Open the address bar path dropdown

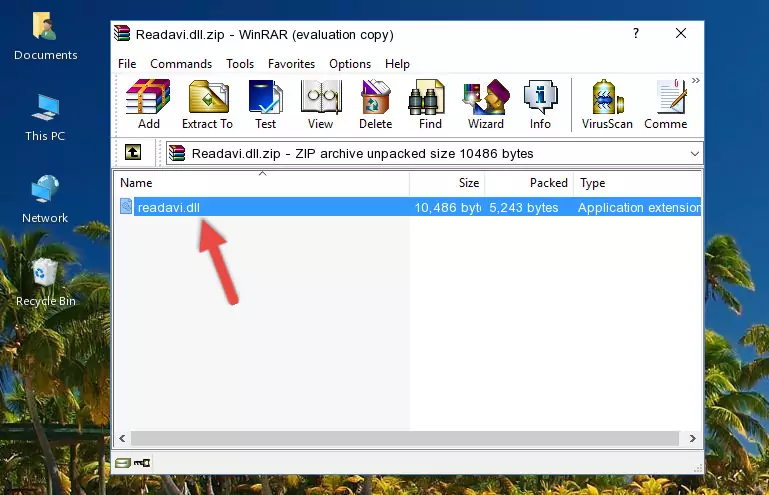pos(694,154)
